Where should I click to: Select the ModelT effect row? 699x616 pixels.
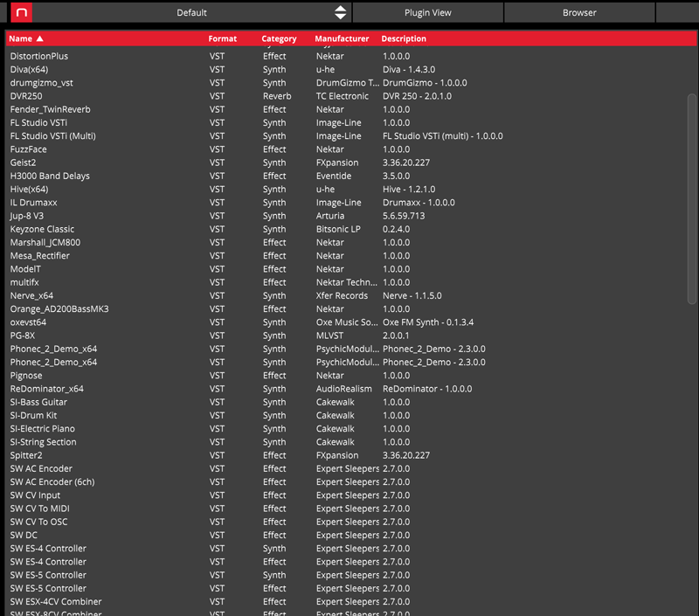(x=351, y=269)
